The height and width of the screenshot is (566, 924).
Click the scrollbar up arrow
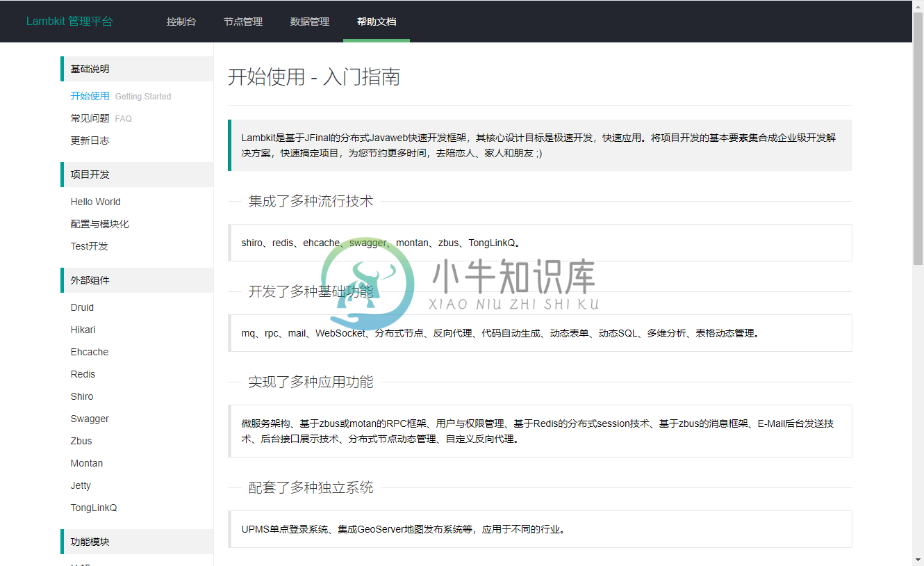(x=918, y=6)
